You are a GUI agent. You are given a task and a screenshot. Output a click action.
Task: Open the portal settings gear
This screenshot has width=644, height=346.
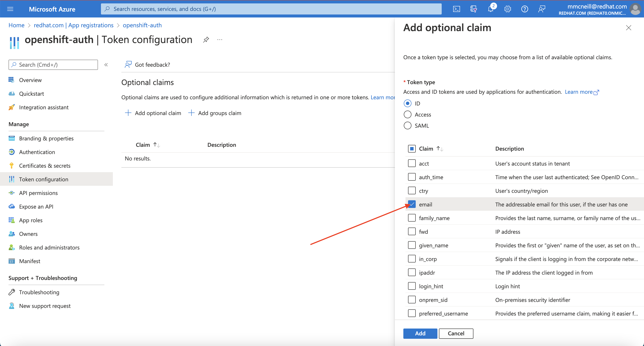coord(507,9)
